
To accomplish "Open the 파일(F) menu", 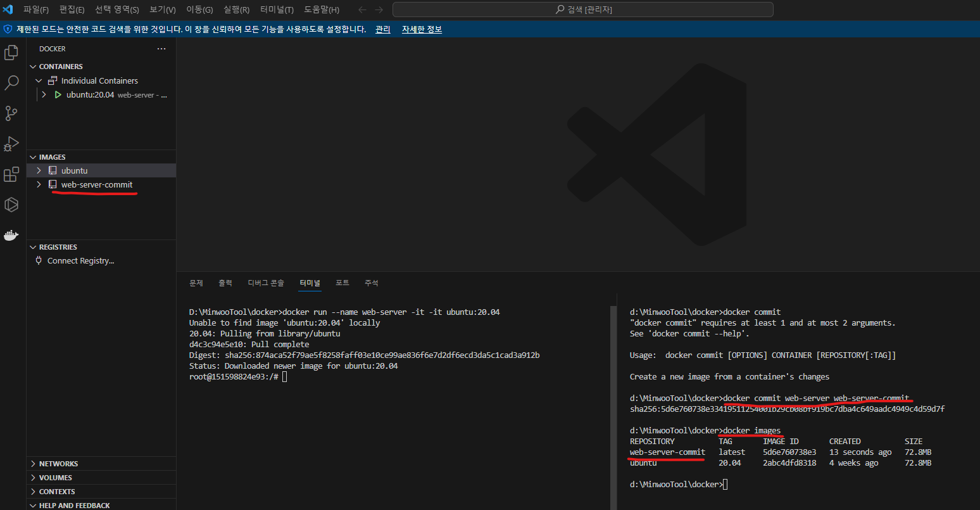I will [x=36, y=10].
